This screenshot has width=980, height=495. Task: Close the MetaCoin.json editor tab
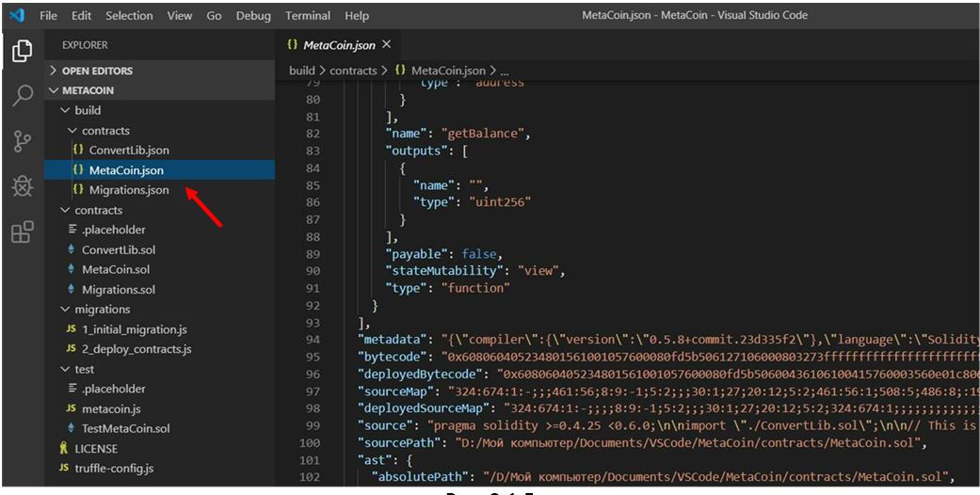[x=387, y=45]
